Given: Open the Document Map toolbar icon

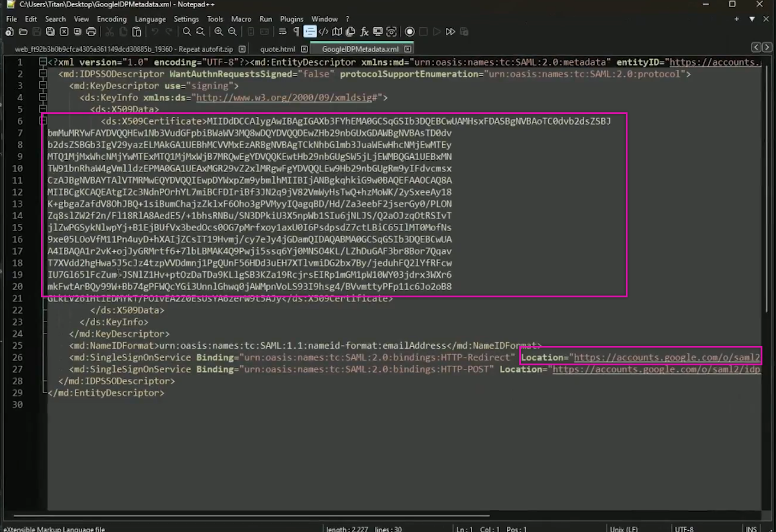Looking at the screenshot, I should (x=337, y=31).
